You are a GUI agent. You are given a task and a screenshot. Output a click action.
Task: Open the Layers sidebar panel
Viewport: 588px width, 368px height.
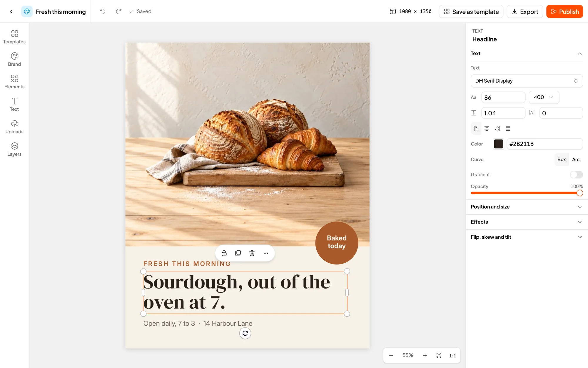click(14, 149)
